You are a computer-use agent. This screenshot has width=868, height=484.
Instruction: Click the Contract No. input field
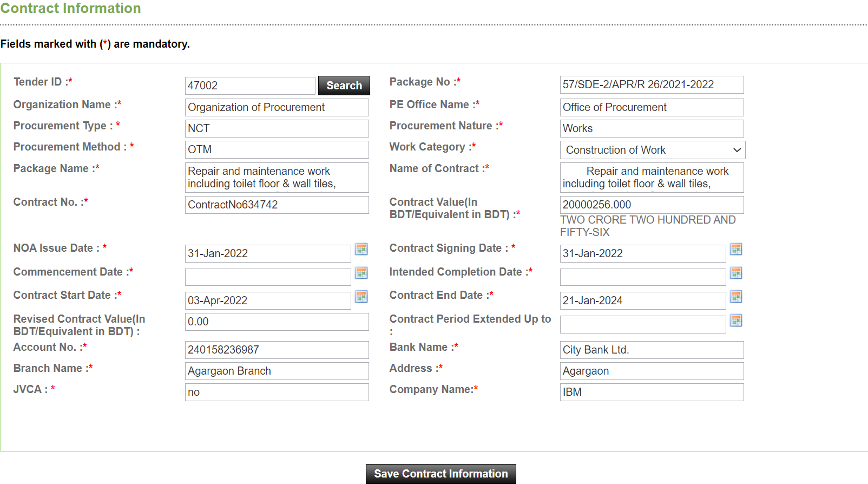click(277, 205)
